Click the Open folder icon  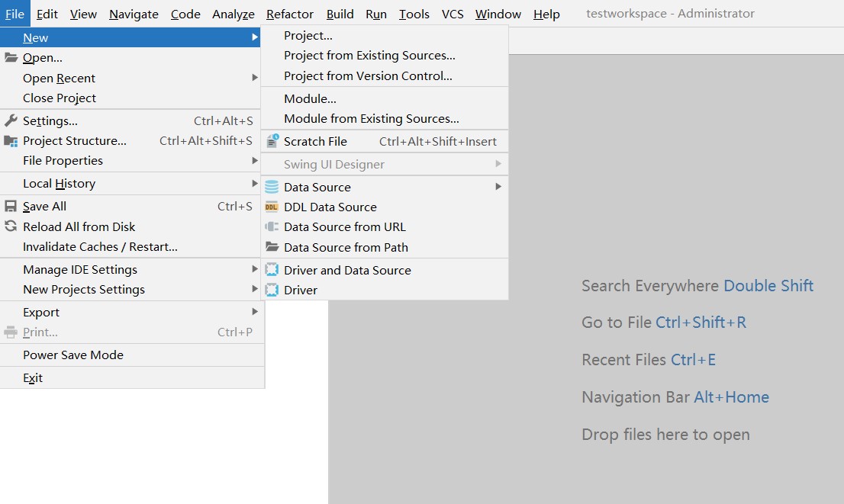coord(11,57)
